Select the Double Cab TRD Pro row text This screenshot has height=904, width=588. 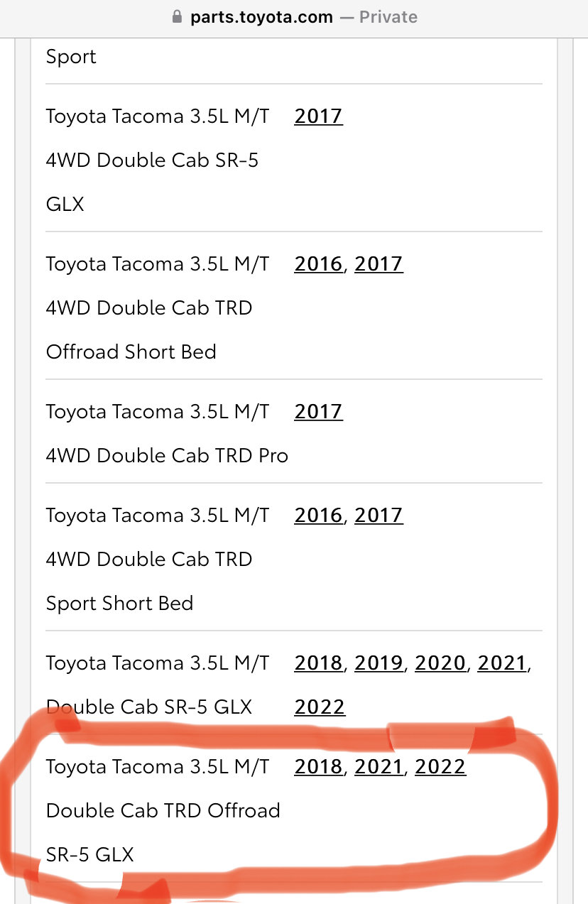[x=167, y=433]
